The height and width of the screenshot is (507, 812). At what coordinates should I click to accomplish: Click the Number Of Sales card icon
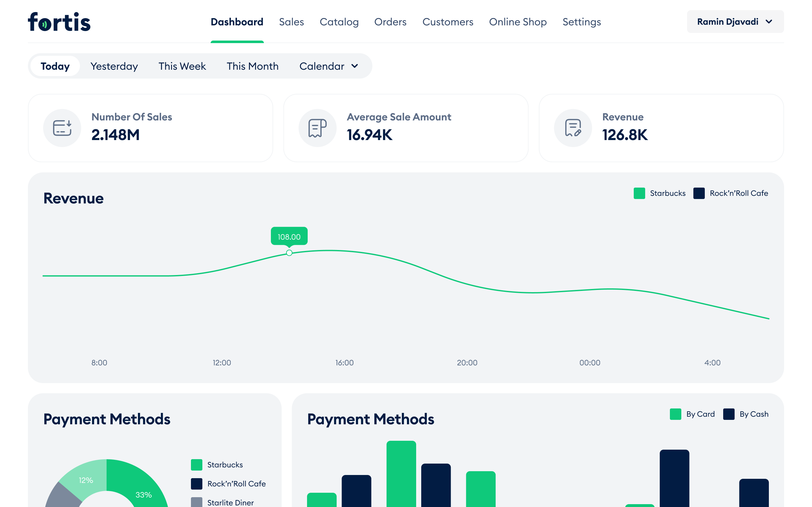[62, 128]
